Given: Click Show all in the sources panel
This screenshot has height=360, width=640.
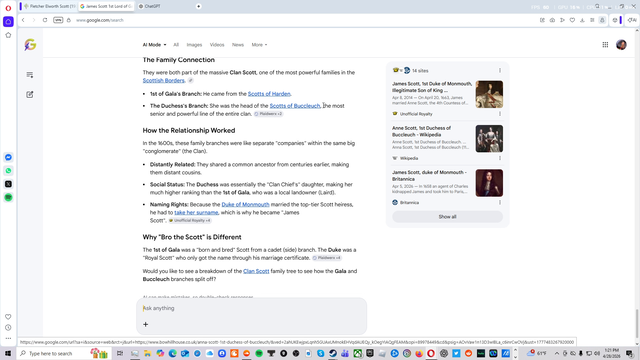Looking at the screenshot, I should (x=447, y=217).
